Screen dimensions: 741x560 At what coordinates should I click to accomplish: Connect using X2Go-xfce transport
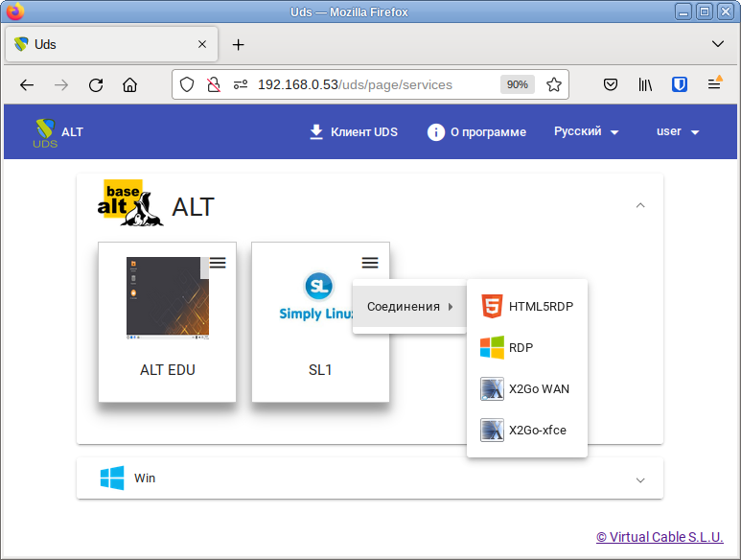pyautogui.click(x=527, y=430)
